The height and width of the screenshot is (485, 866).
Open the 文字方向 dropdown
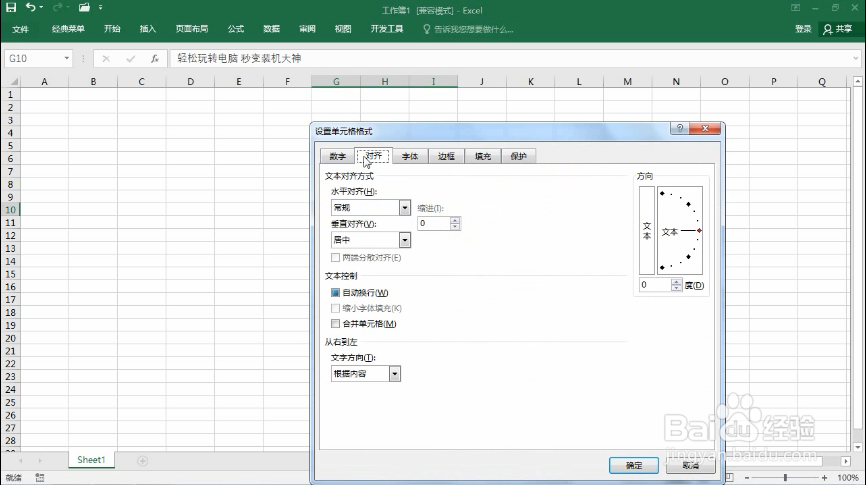(x=394, y=374)
